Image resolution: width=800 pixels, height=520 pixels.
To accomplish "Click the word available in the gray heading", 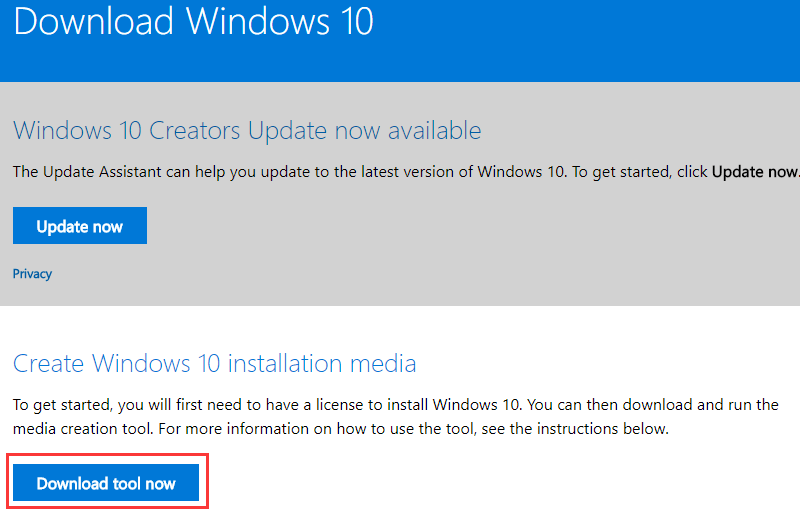I will [435, 131].
